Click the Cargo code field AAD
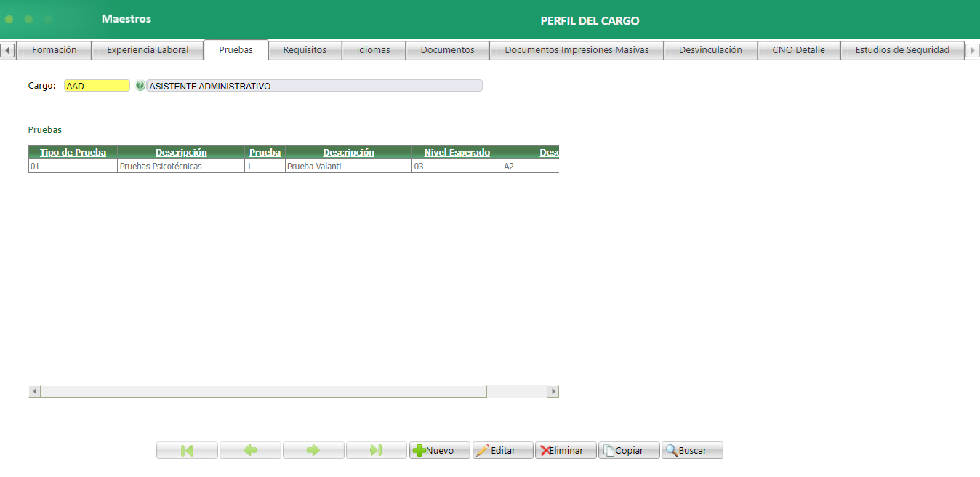The height and width of the screenshot is (477, 980). click(x=97, y=86)
